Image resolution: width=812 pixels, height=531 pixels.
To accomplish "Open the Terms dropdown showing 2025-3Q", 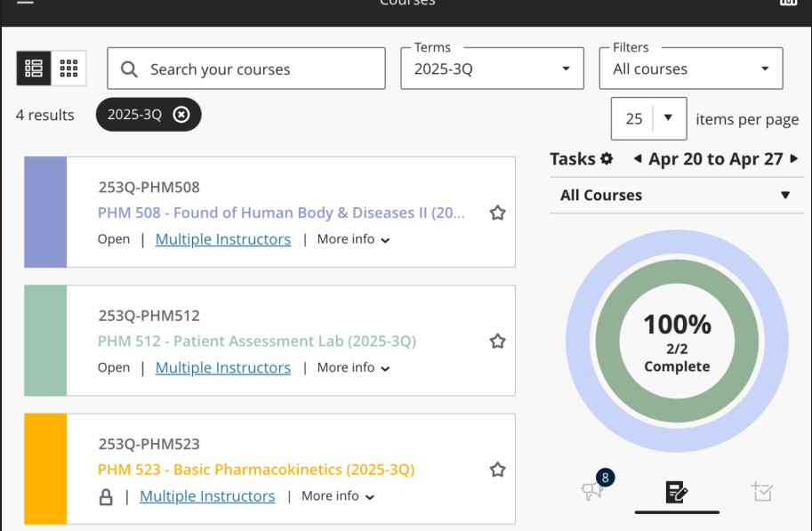I will (x=493, y=68).
